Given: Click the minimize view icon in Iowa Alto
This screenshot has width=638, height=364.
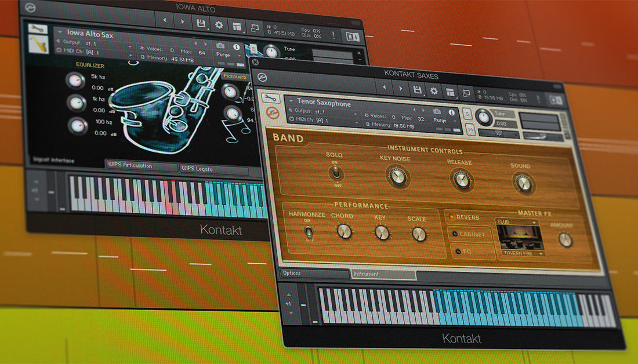Looking at the screenshot, I should point(255,28).
